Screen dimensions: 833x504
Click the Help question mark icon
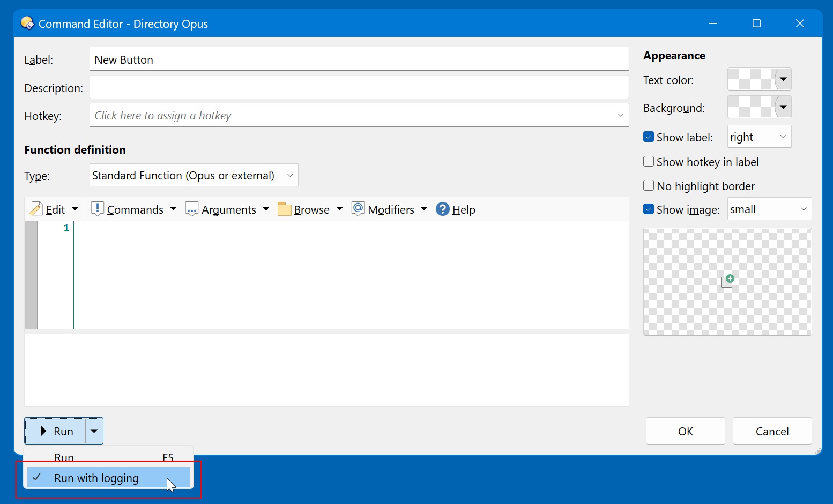(443, 209)
